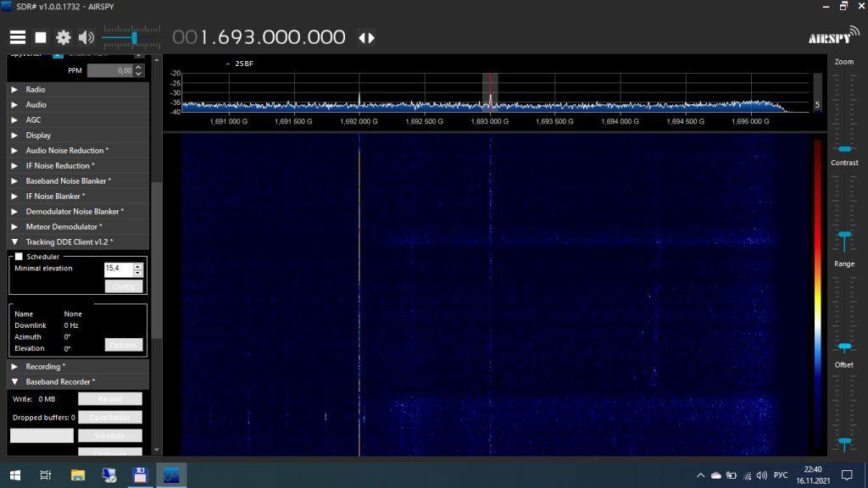Click the SDR# taskbar icon
The image size is (868, 488).
pos(171,475)
